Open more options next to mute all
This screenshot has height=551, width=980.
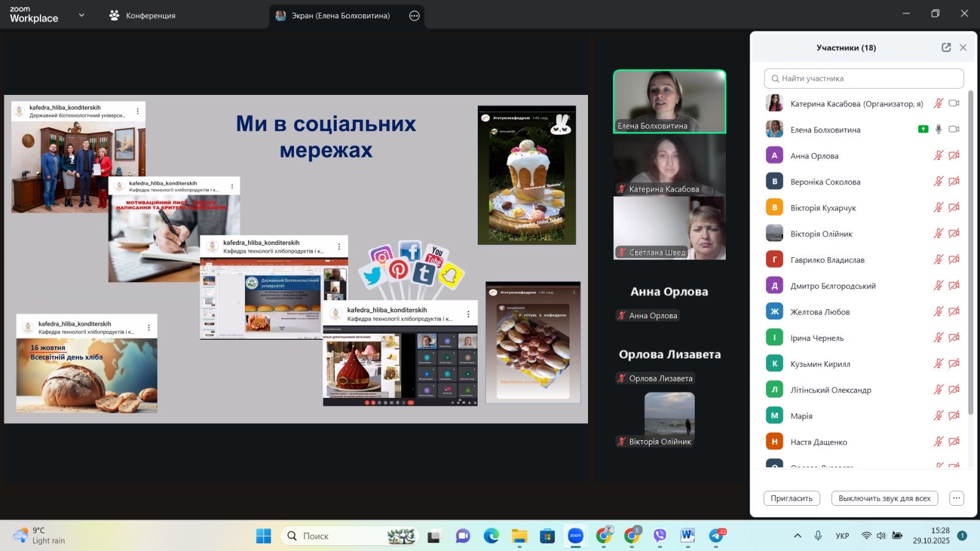click(956, 498)
